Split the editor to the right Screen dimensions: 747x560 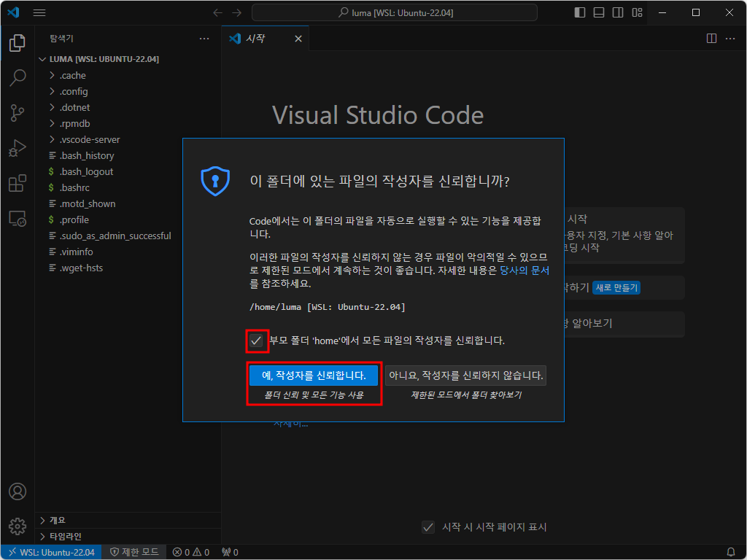[711, 39]
